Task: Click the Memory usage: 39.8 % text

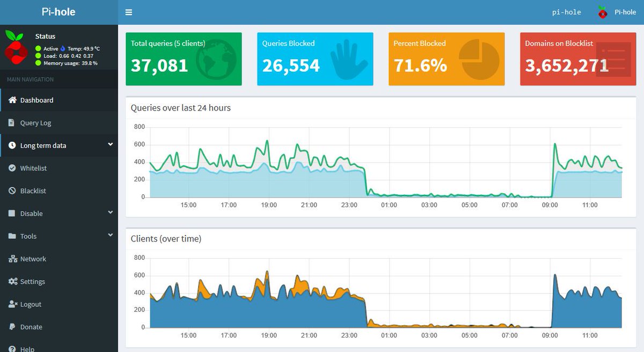Action: (x=70, y=63)
